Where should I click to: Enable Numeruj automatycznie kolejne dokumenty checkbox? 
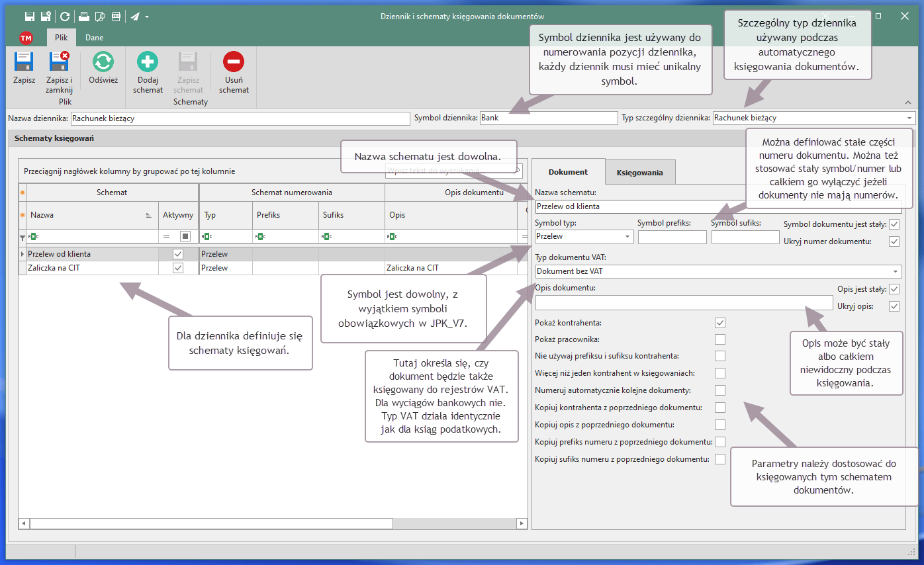click(x=720, y=390)
